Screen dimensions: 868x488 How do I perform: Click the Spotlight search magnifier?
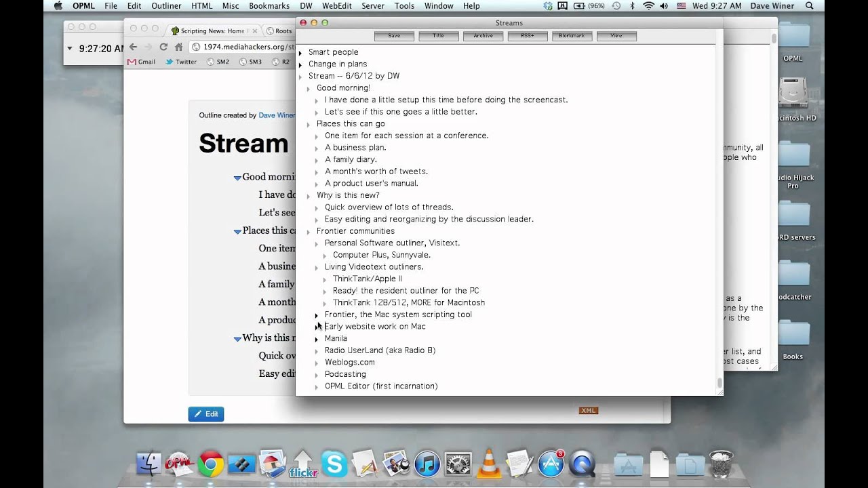pyautogui.click(x=809, y=6)
